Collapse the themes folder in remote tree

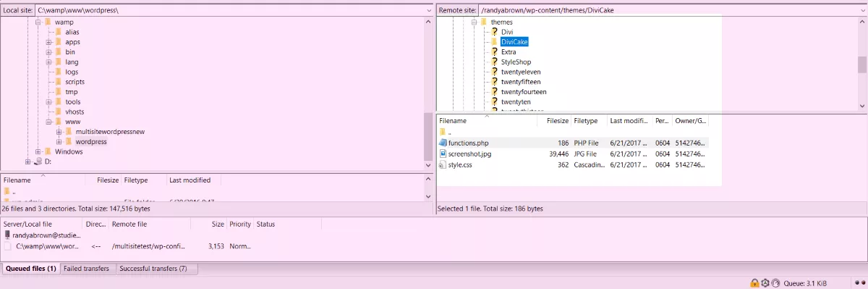[475, 22]
